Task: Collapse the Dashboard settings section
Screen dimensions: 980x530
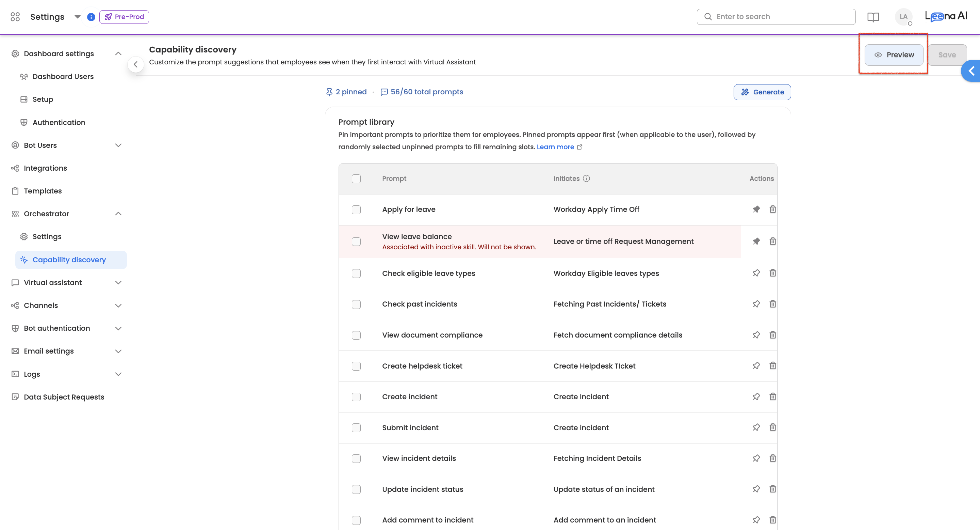Action: (118, 54)
